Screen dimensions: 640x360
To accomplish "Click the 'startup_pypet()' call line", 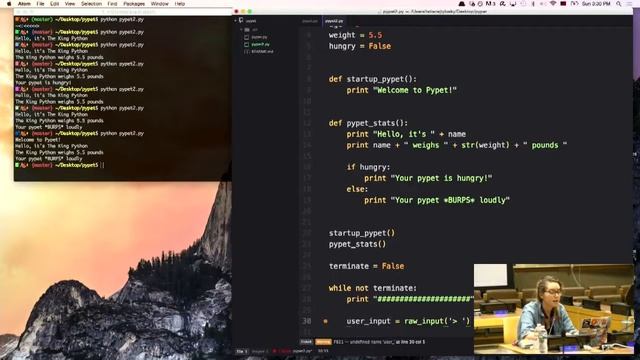I will [362, 233].
